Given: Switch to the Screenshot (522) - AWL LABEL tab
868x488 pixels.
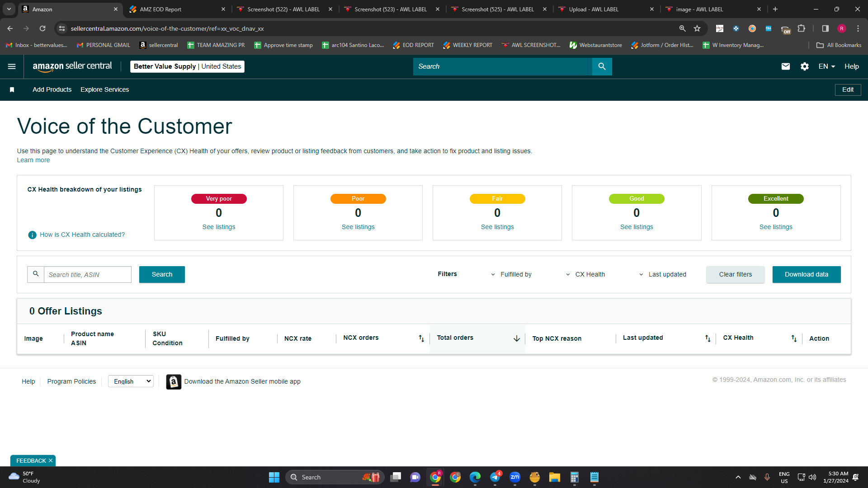Looking at the screenshot, I should point(286,9).
